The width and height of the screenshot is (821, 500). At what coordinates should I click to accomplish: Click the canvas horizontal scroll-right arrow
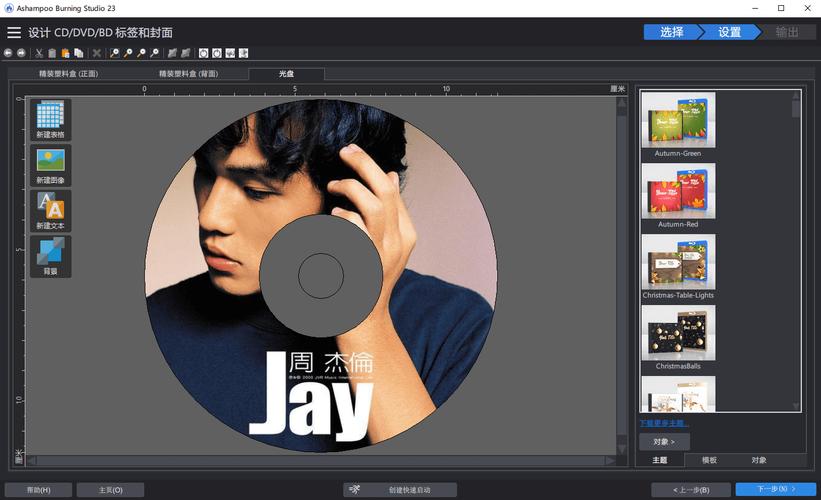(611, 461)
